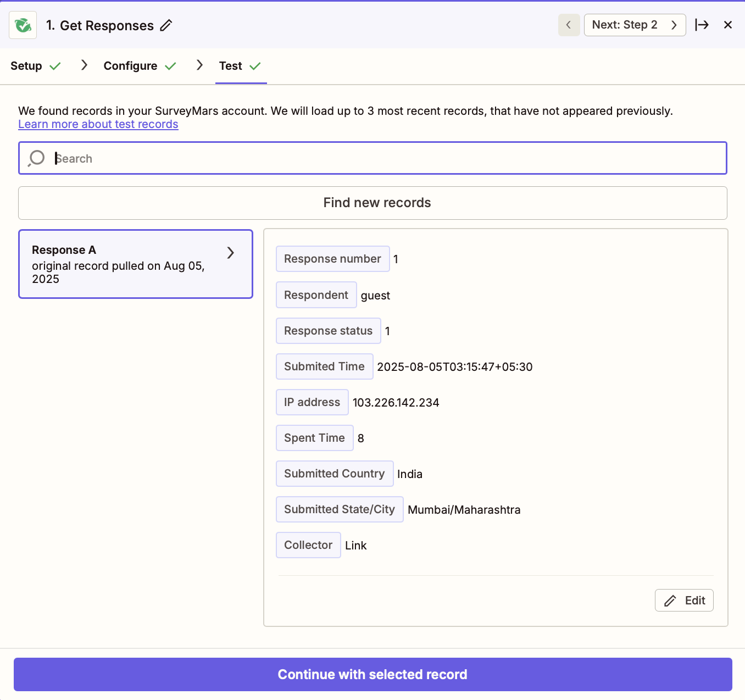Expand Response A chevron arrow
The width and height of the screenshot is (745, 700).
[x=231, y=253]
